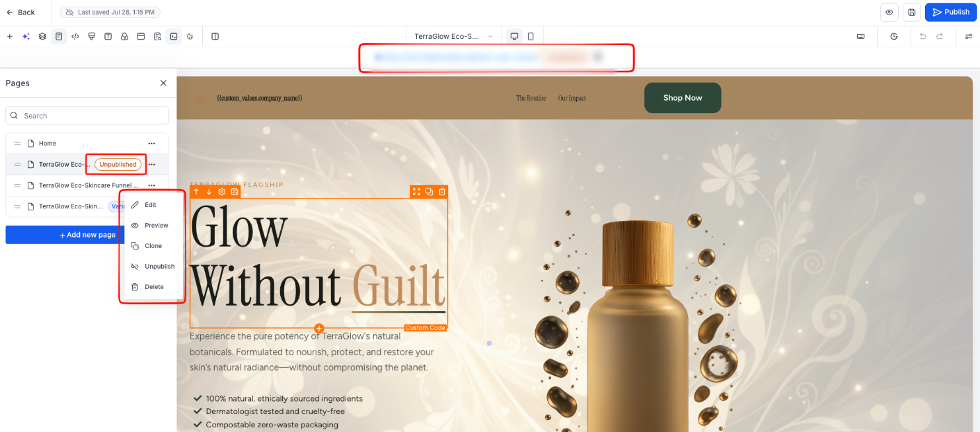The height and width of the screenshot is (432, 980).
Task: Open three-dot menu for Home page
Action: click(x=151, y=144)
